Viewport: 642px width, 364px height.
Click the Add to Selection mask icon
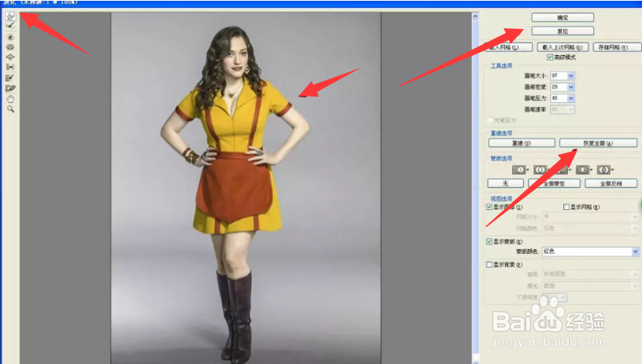point(541,170)
